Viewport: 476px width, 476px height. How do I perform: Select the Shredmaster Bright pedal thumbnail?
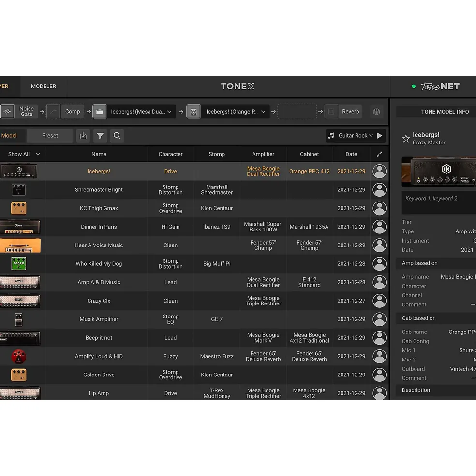click(18, 190)
